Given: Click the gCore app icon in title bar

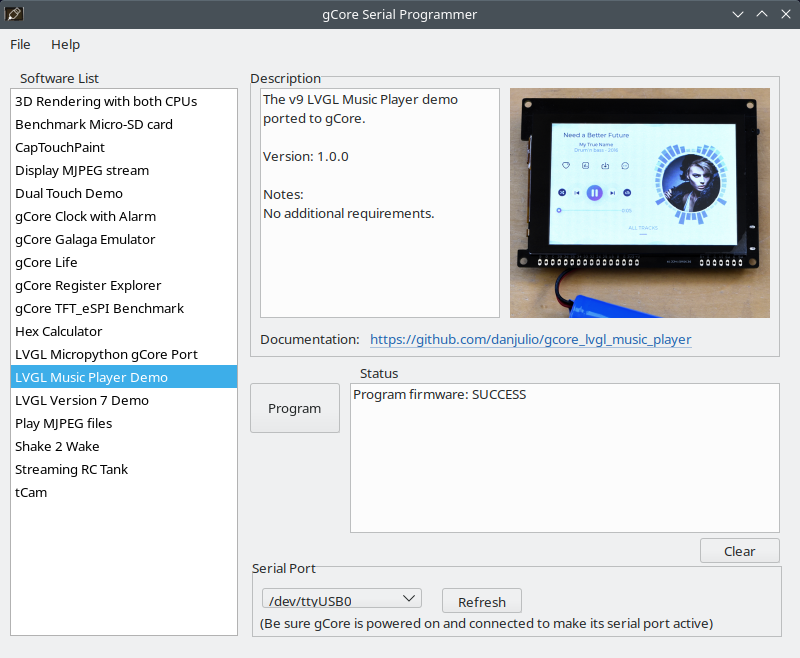Looking at the screenshot, I should (x=14, y=14).
